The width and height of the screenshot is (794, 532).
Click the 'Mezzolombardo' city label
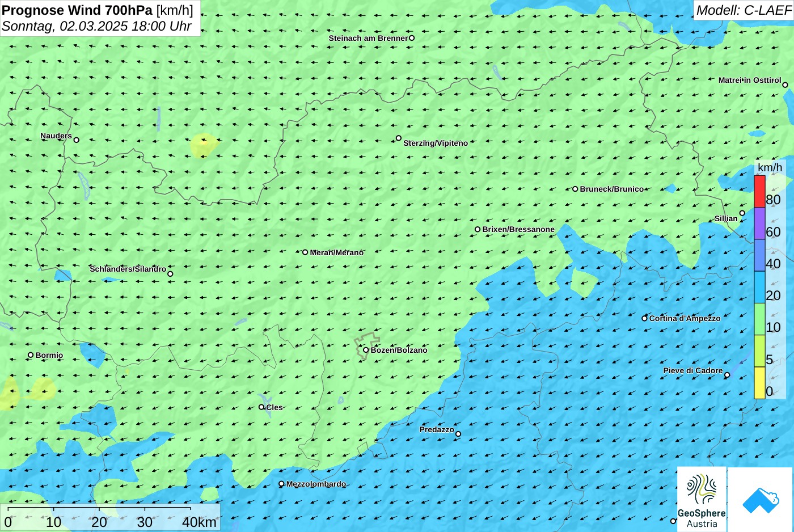(316, 484)
